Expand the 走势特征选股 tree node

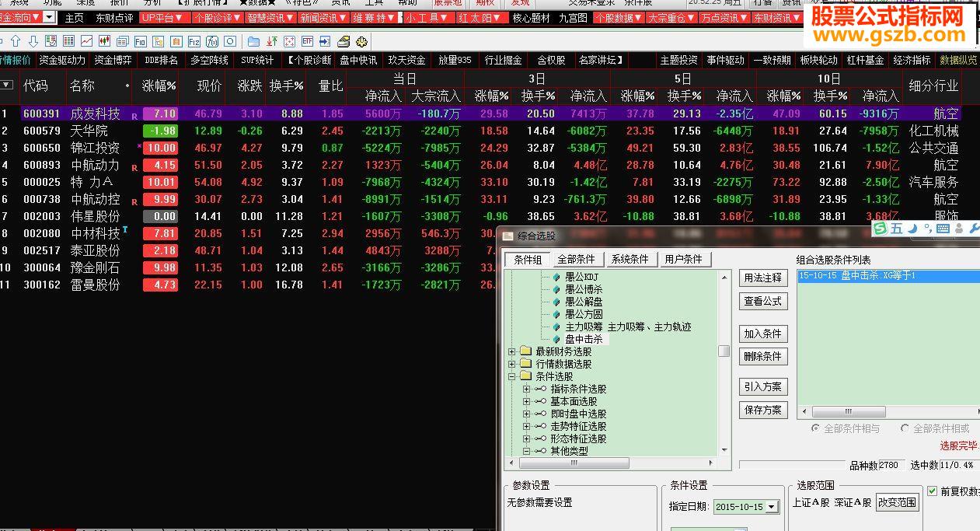pos(526,427)
